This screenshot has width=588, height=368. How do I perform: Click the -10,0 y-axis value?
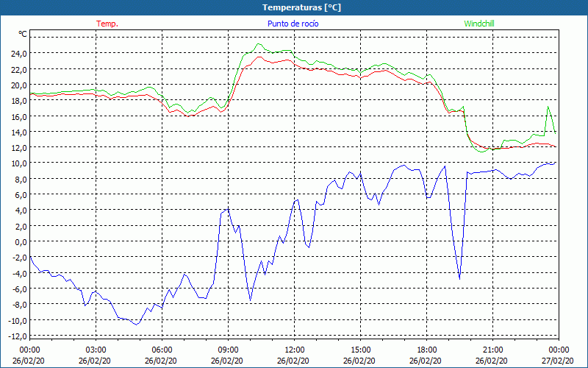point(18,320)
